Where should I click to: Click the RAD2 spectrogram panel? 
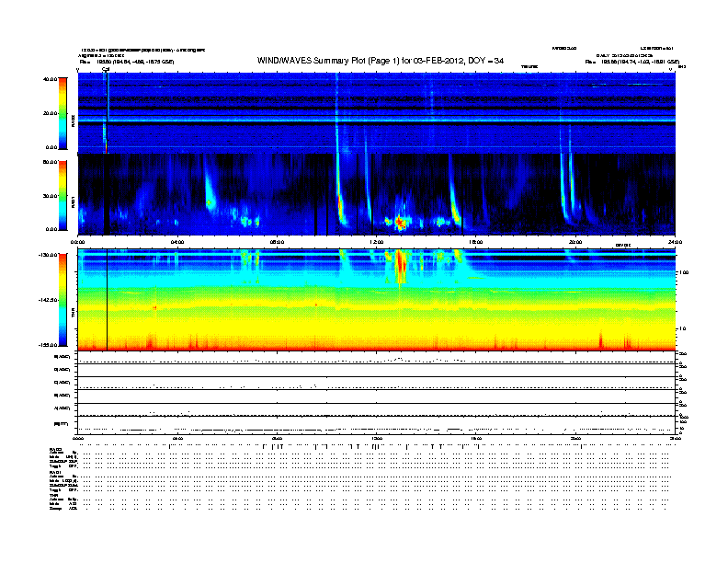(x=377, y=113)
